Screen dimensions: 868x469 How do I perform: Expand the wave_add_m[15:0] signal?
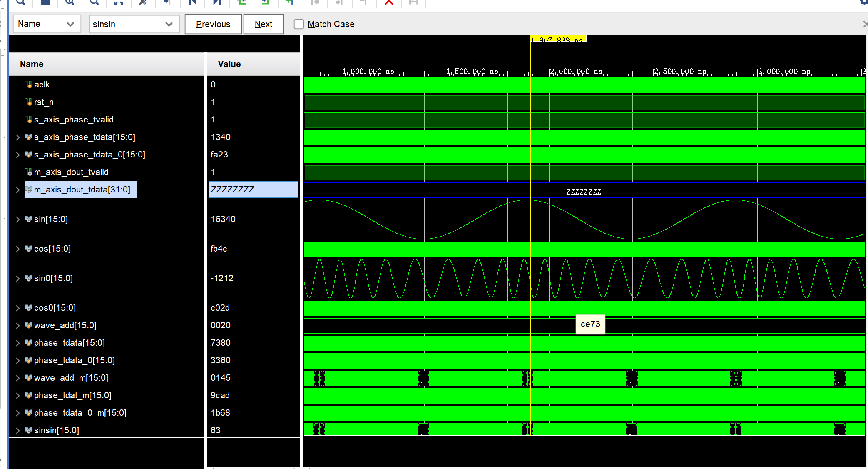pos(17,378)
